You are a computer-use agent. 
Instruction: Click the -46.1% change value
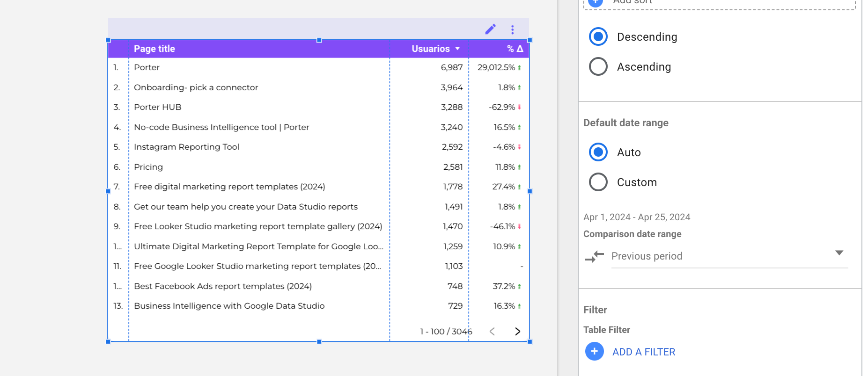[x=502, y=226]
